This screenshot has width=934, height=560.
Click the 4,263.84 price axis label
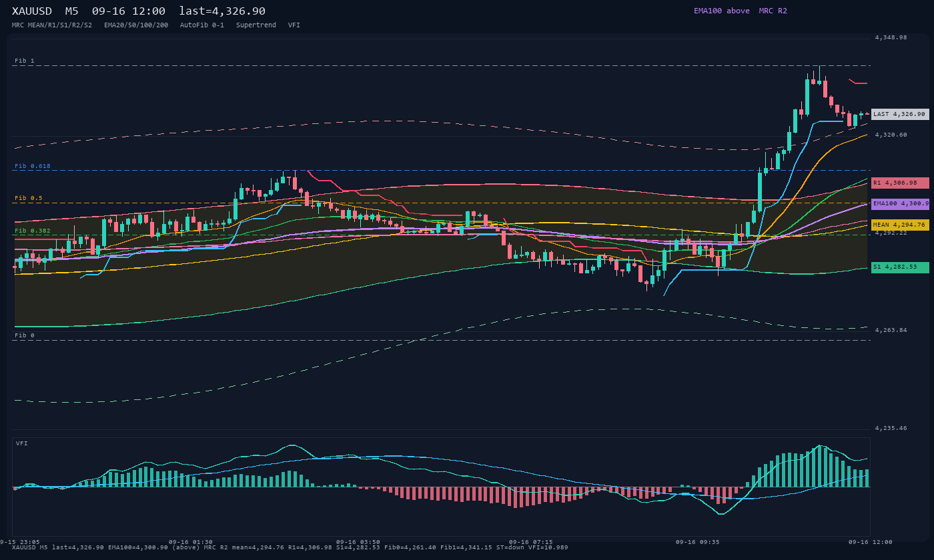891,330
